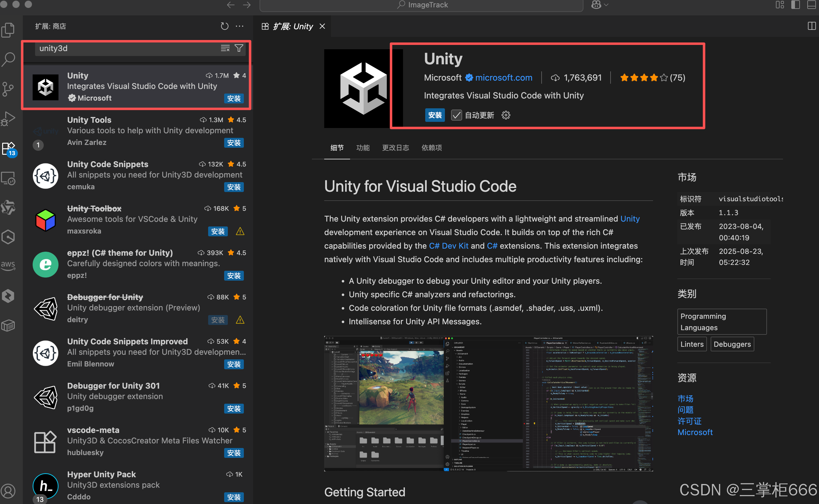The height and width of the screenshot is (504, 819).
Task: Click the warning icon on Unity Toolbox
Action: [x=240, y=232]
